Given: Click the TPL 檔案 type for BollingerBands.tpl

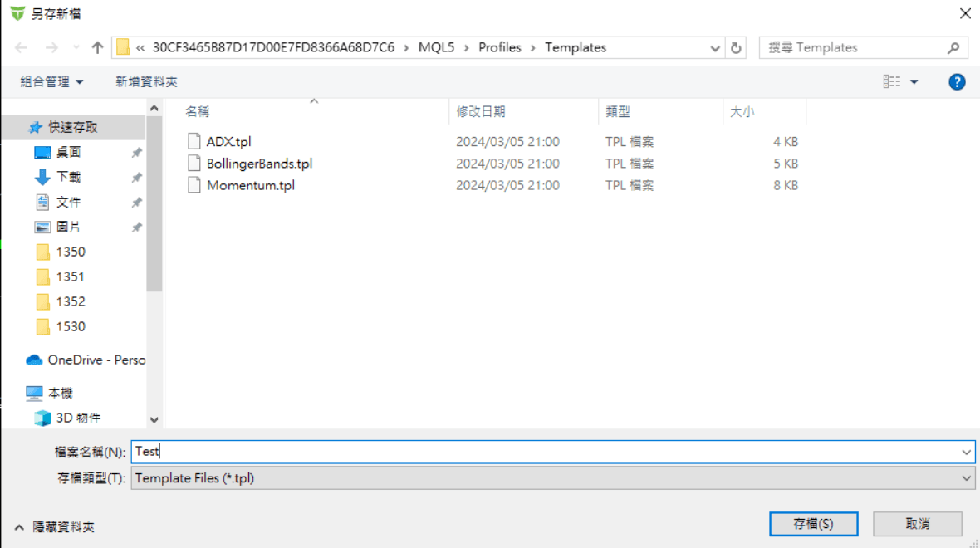Looking at the screenshot, I should pos(630,164).
